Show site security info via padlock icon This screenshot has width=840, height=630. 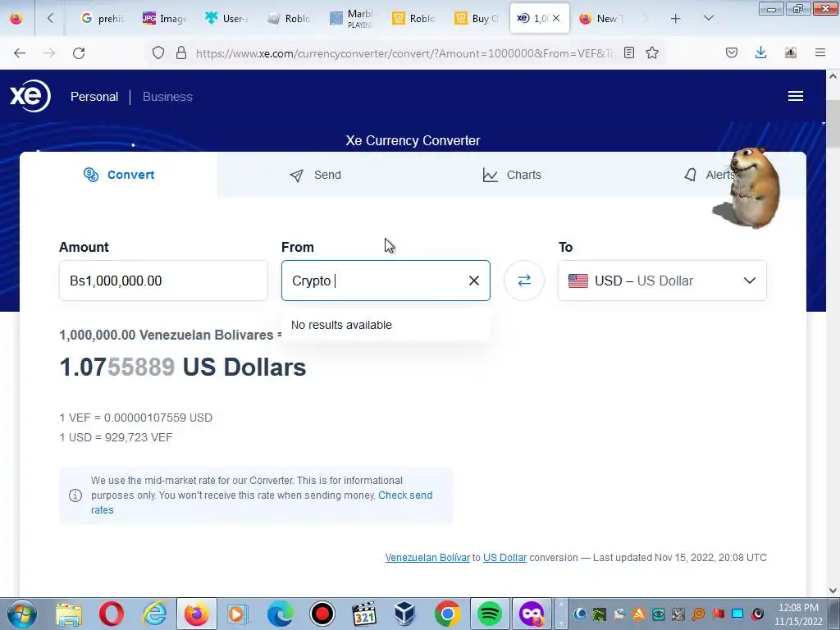click(181, 52)
